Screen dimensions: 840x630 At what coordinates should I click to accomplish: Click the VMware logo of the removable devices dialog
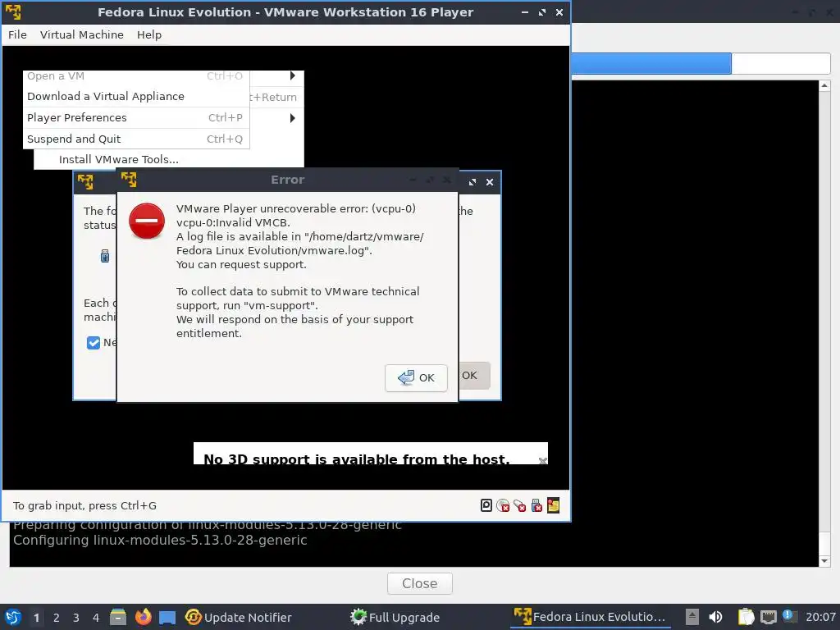coord(85,181)
